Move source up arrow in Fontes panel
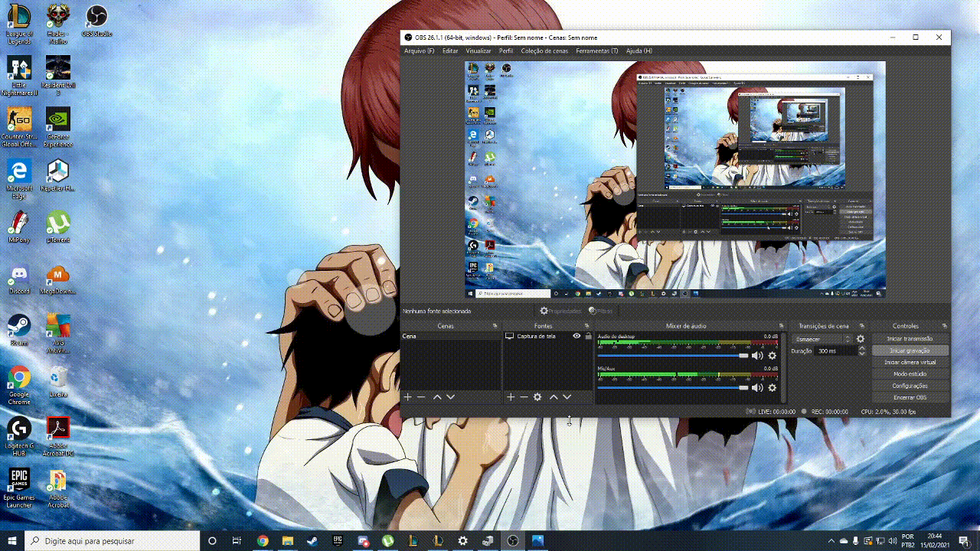 tap(554, 397)
